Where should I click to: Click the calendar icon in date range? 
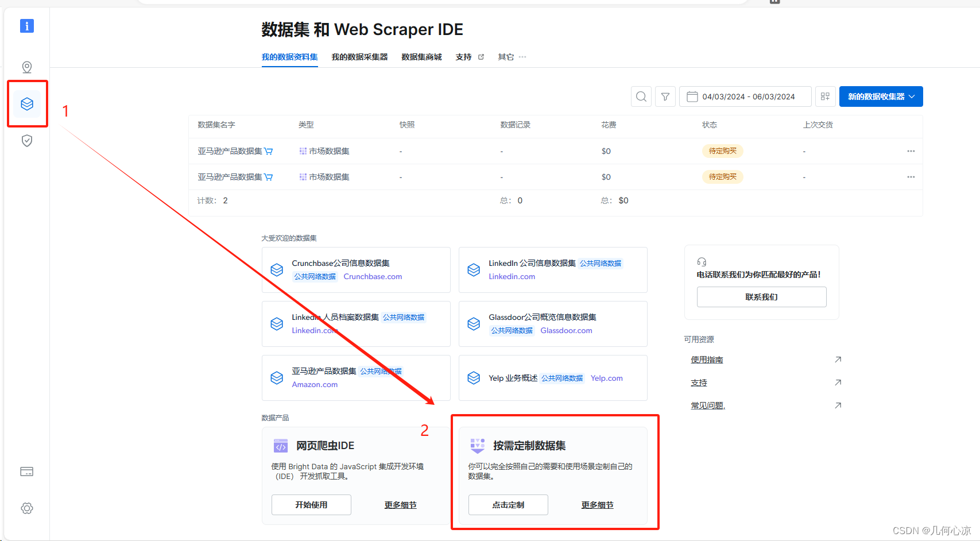[x=692, y=96]
